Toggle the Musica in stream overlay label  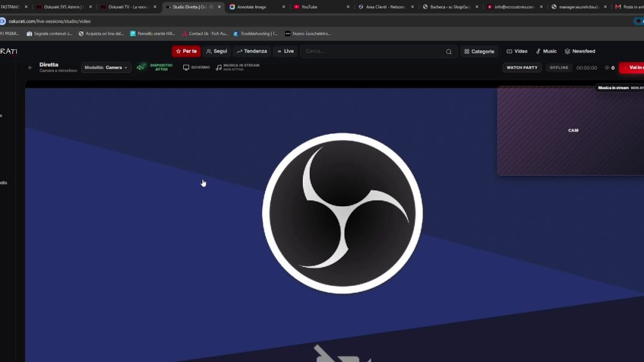620,88
